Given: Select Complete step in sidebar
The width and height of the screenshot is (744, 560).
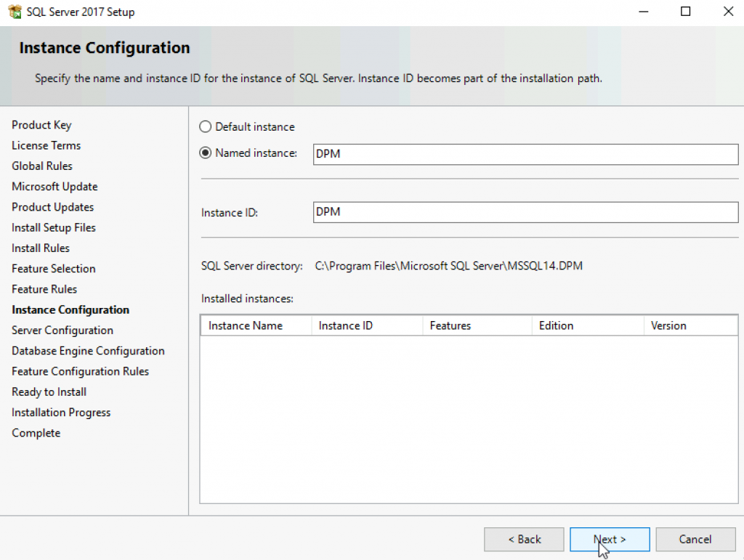Looking at the screenshot, I should coord(36,433).
